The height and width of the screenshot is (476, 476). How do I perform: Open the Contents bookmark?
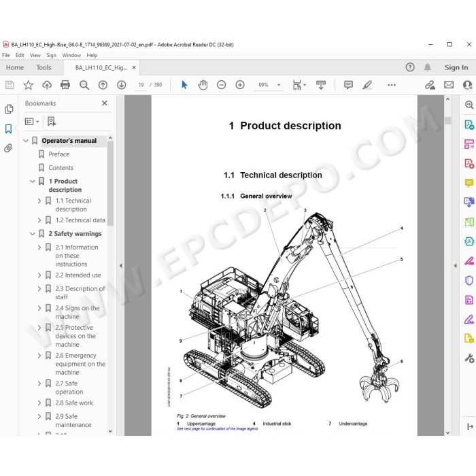(x=61, y=167)
